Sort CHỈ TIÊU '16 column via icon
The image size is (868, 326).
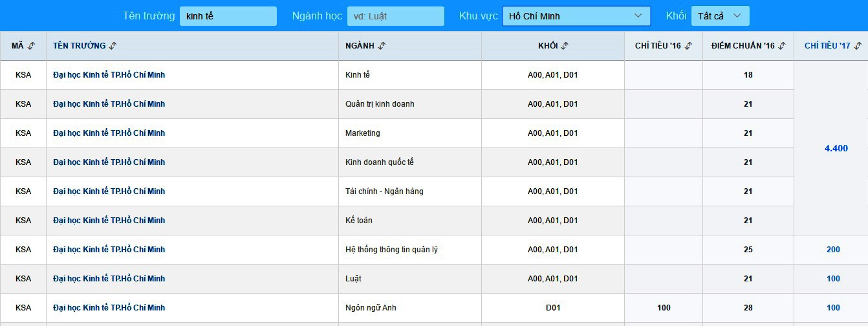pyautogui.click(x=688, y=46)
